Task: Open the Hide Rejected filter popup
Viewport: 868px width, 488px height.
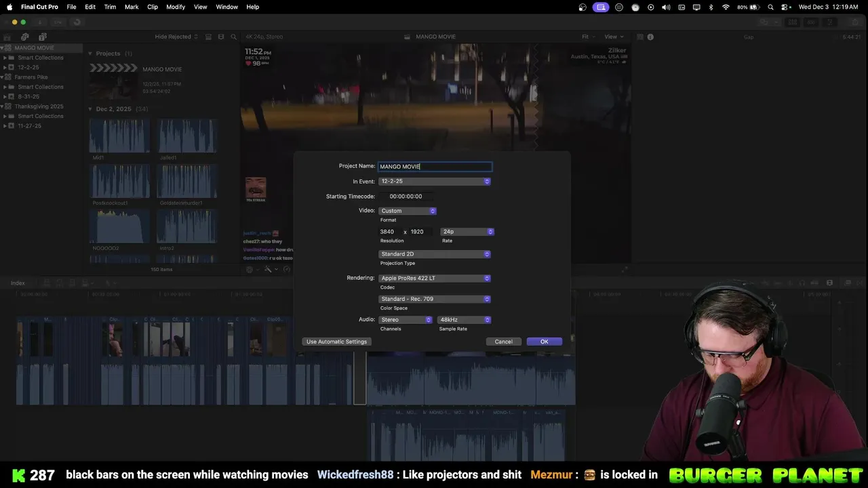Action: click(x=176, y=37)
